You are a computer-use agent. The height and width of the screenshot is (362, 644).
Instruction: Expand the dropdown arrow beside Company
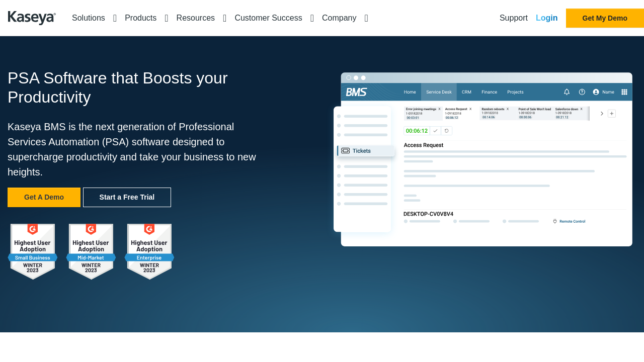tap(366, 19)
